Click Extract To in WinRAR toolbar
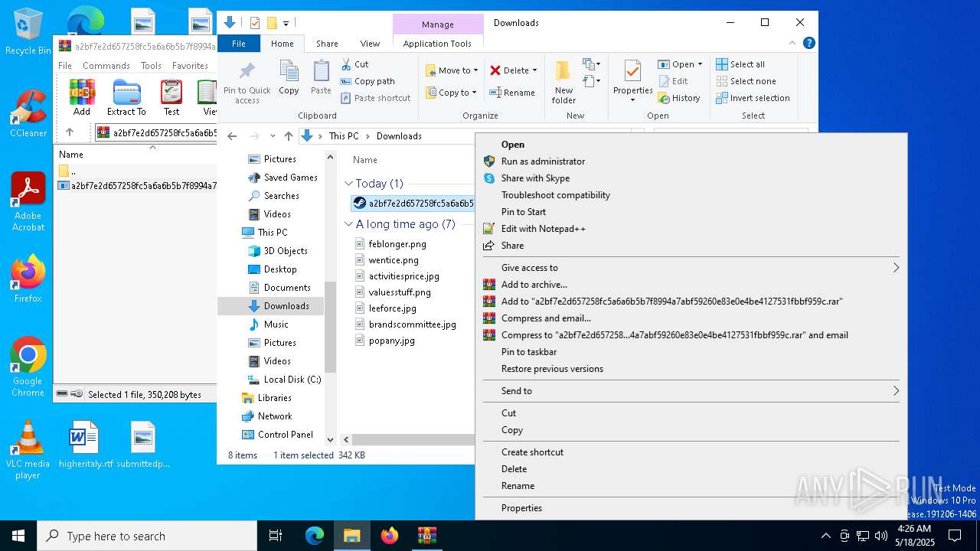The height and width of the screenshot is (551, 980). [126, 97]
